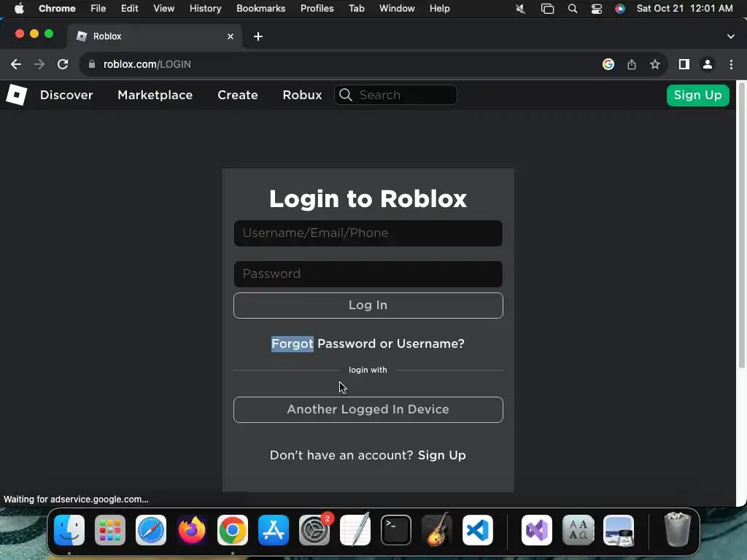The height and width of the screenshot is (560, 747).
Task: Click the date and time in menu bar
Action: (684, 9)
